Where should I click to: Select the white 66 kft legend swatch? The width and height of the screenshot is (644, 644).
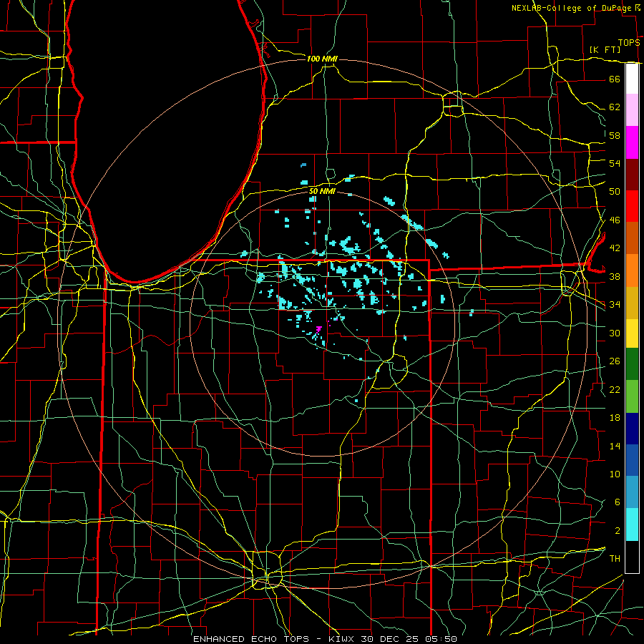click(632, 79)
